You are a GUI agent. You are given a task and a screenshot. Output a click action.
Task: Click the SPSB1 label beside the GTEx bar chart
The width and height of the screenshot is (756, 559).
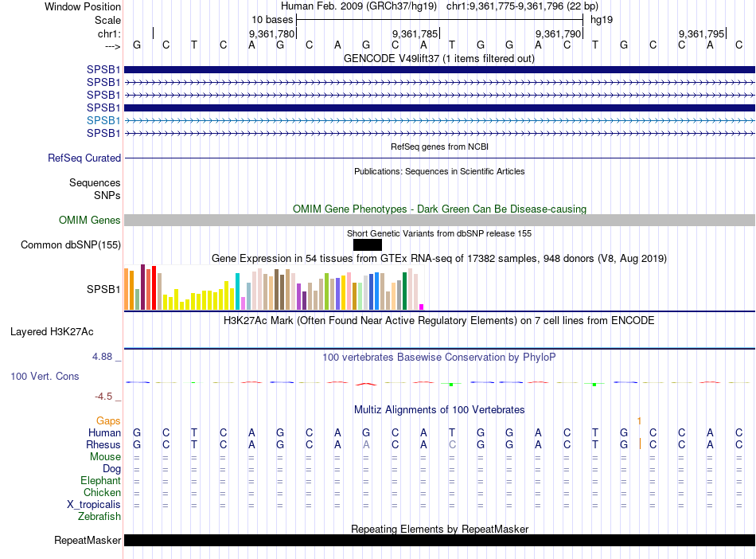pyautogui.click(x=103, y=289)
